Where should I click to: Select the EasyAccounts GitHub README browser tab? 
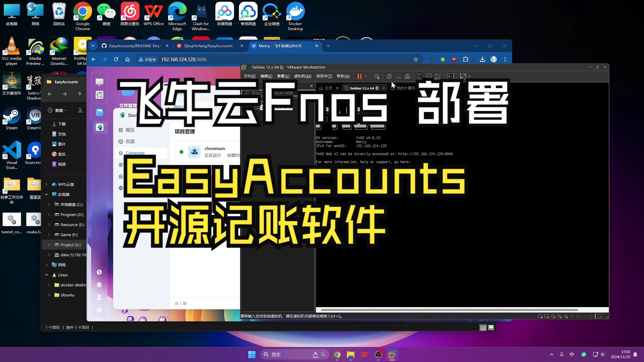[x=131, y=46]
